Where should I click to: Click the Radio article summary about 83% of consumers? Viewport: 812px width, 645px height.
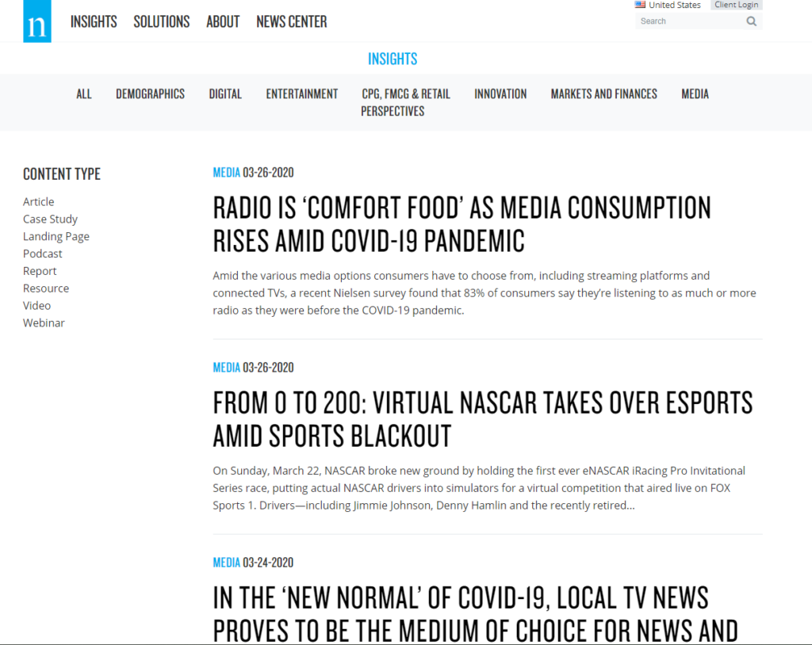tap(485, 293)
